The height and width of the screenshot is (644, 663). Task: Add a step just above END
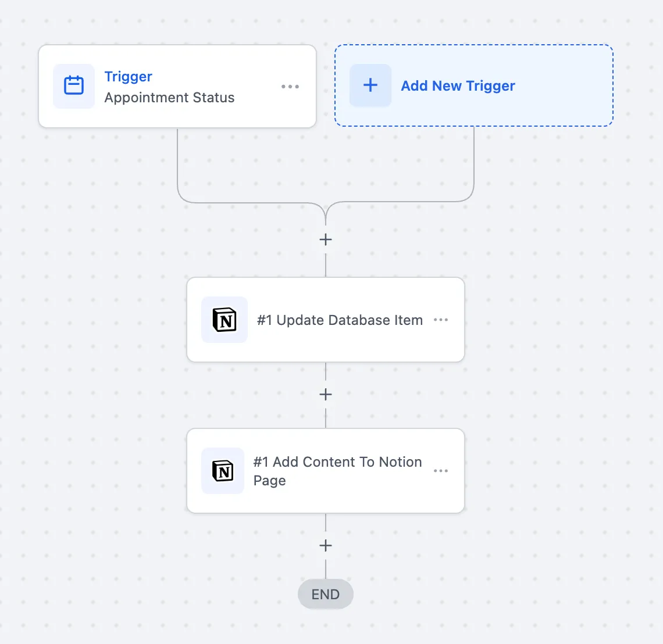(326, 546)
